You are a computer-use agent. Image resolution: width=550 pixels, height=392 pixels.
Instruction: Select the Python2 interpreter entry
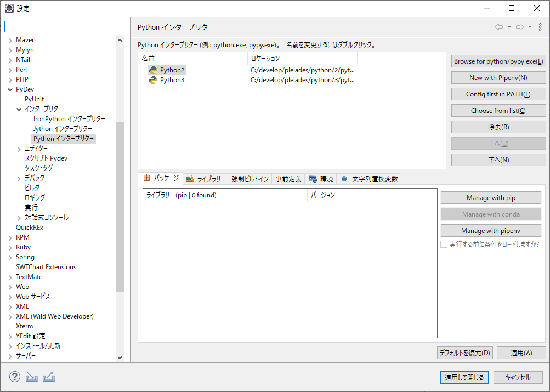[172, 70]
